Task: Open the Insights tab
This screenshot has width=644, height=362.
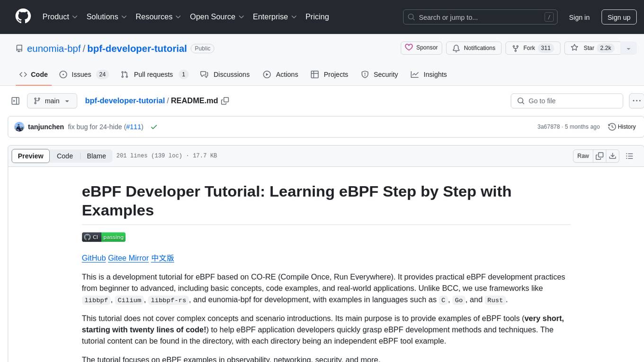Action: (429, 74)
